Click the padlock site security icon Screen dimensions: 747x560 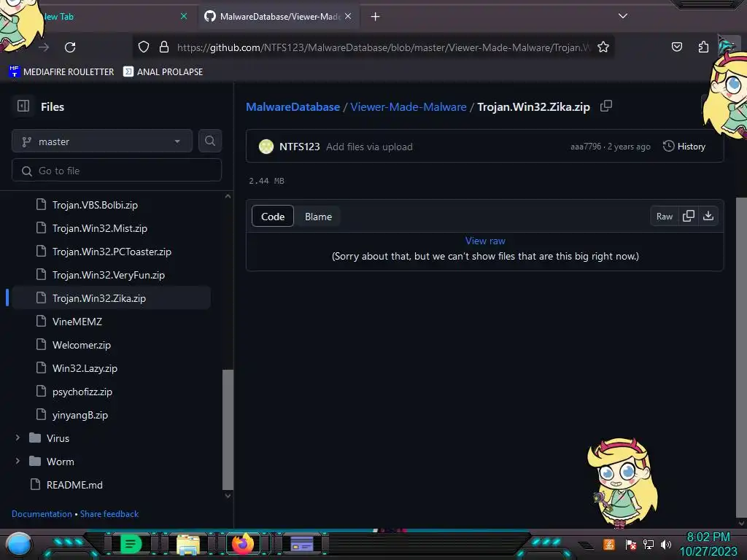[x=164, y=47]
